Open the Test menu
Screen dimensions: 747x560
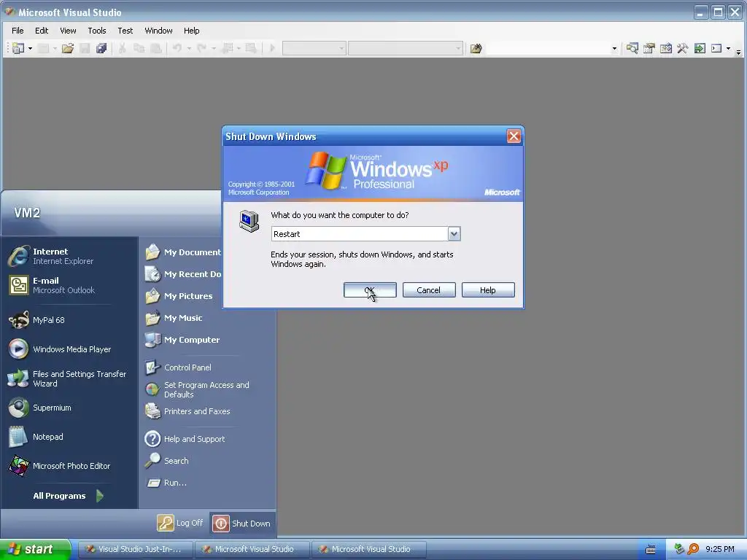125,31
